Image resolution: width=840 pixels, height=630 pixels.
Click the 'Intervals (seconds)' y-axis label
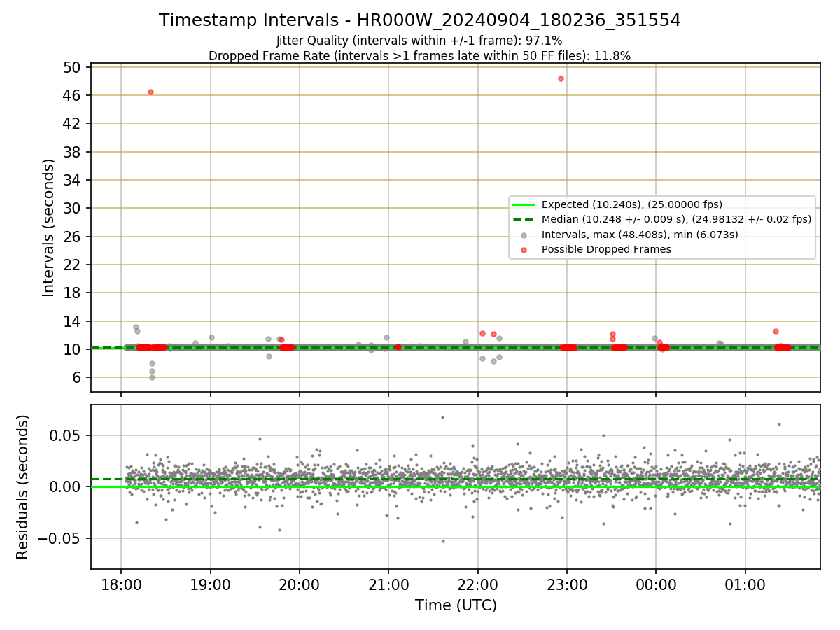click(x=48, y=227)
